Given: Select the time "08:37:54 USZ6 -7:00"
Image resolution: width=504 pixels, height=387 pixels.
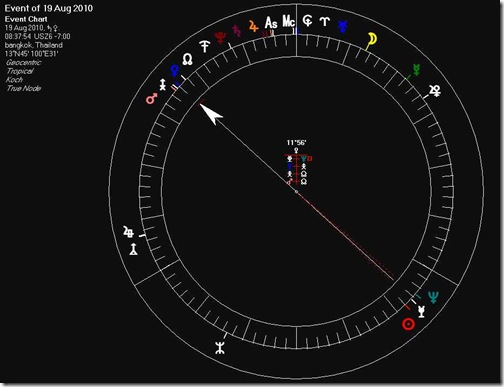Looking at the screenshot, I should click(x=37, y=36).
